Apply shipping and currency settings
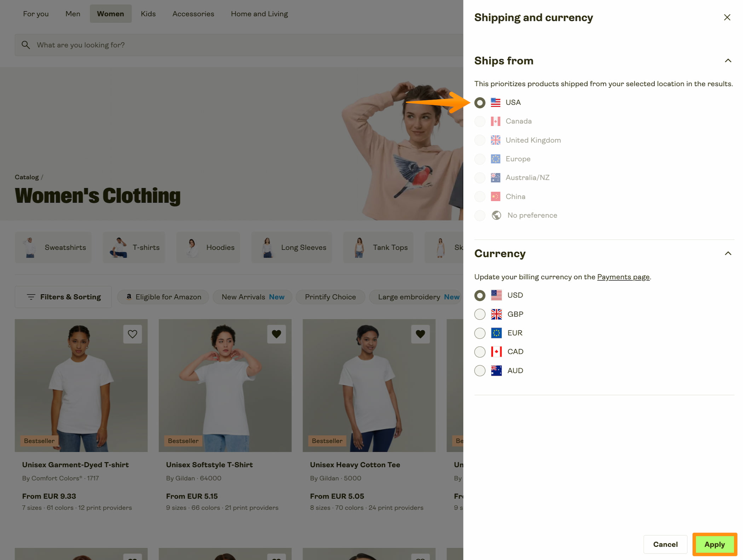Screen dimensions: 743x560 pos(714,544)
